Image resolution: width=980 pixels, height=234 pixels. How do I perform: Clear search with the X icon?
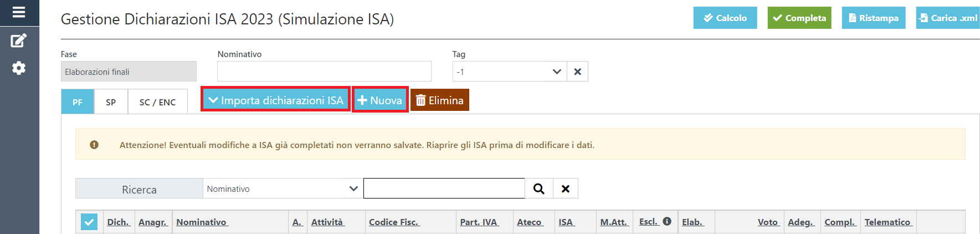point(565,189)
